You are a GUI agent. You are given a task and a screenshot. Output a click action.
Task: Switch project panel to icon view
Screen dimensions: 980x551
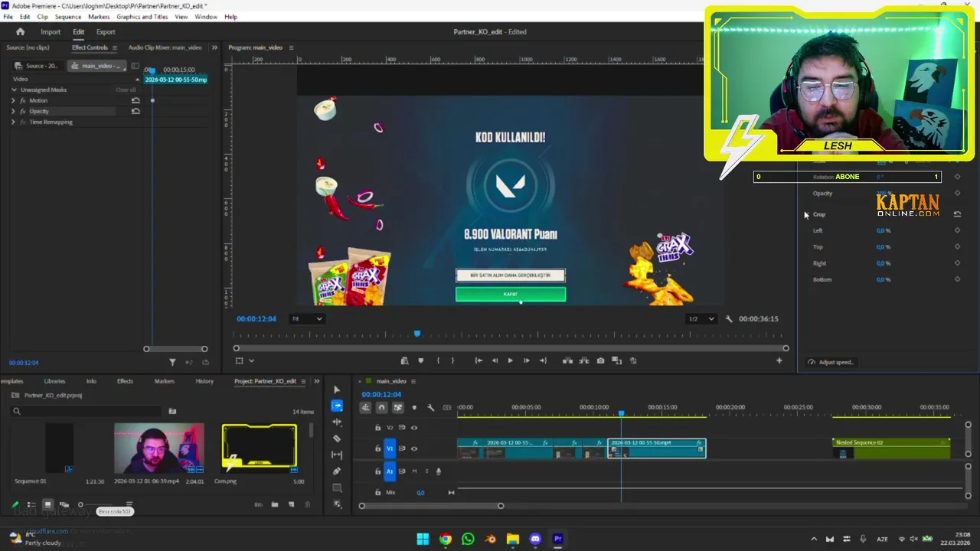tap(47, 504)
